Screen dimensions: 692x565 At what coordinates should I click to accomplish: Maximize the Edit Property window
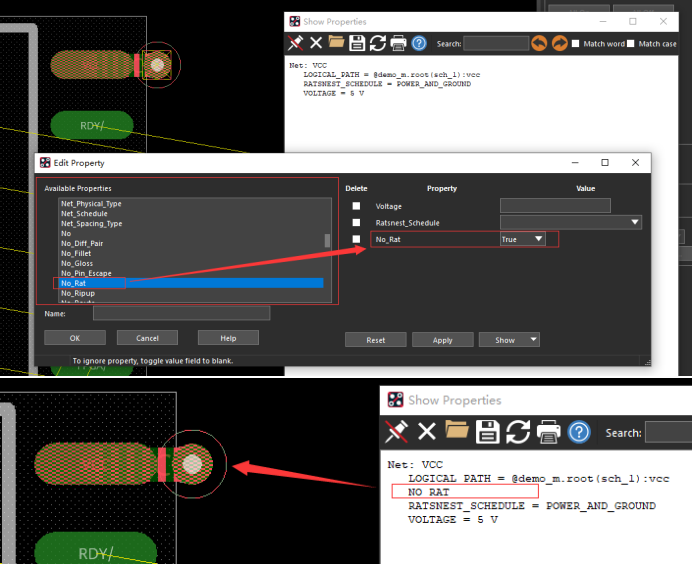point(605,162)
